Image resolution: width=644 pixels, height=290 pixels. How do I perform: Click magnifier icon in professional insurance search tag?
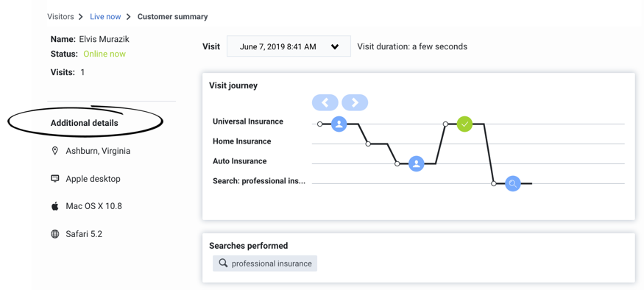(223, 263)
